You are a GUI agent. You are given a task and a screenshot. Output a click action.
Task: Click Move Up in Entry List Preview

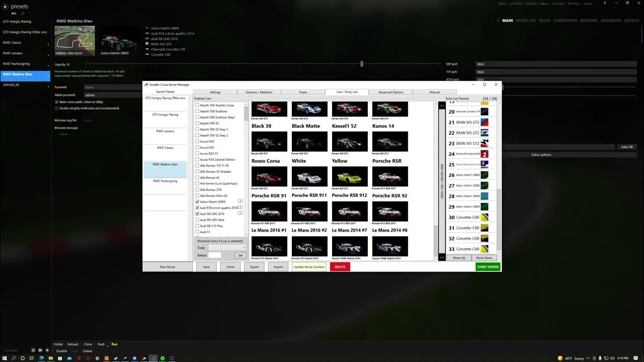coord(459,258)
